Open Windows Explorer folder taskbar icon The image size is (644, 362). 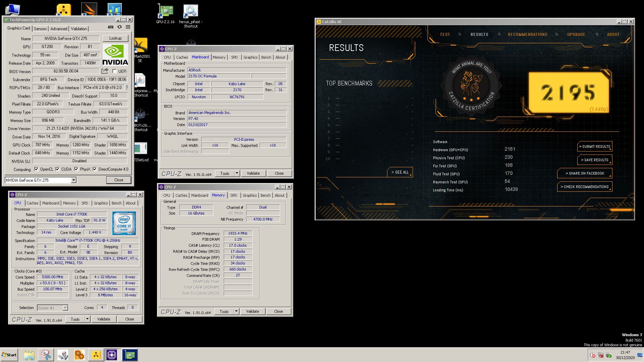(29, 355)
